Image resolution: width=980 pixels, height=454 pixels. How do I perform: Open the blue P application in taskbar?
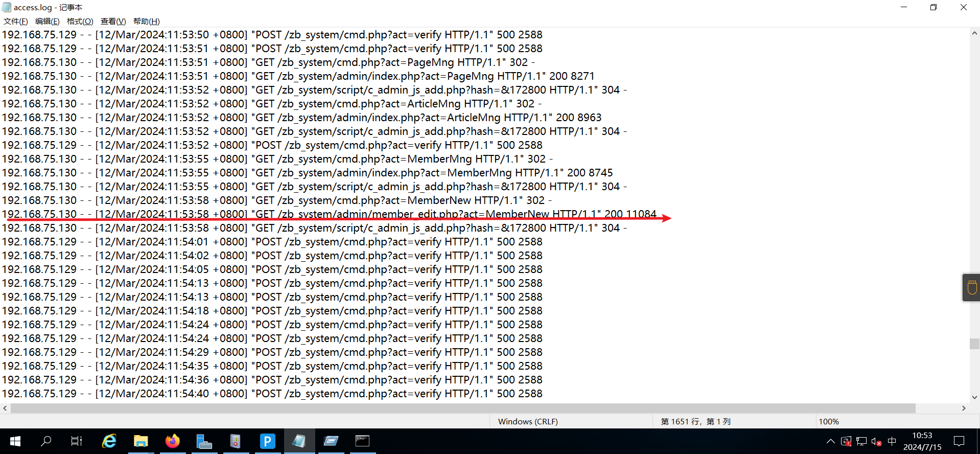click(267, 441)
